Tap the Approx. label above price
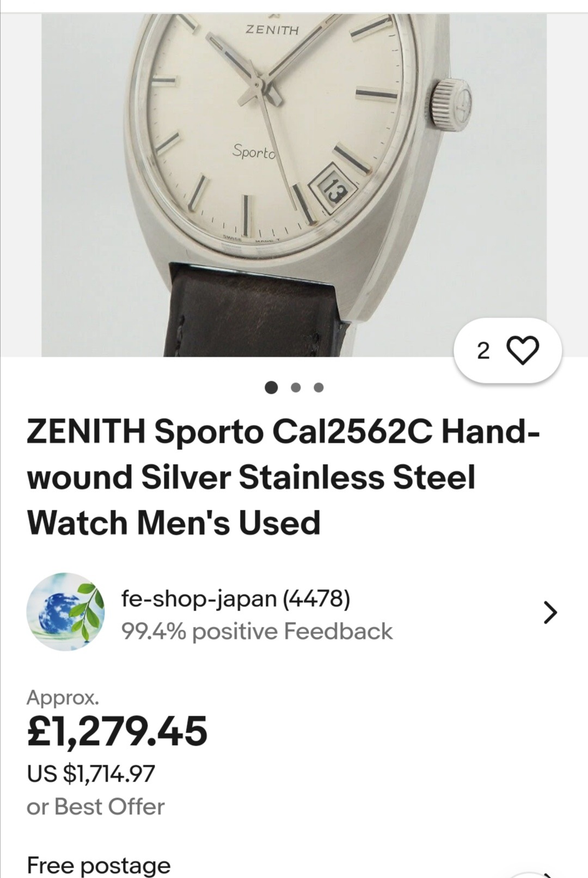This screenshot has width=588, height=878. (63, 697)
